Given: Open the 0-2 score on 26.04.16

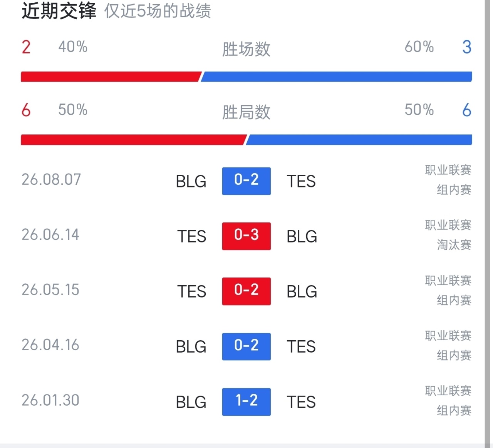Looking at the screenshot, I should click(x=246, y=346).
